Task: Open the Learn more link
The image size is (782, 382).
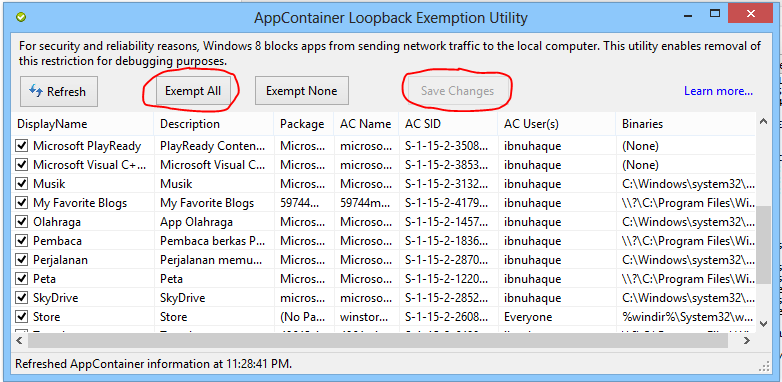Action: click(x=718, y=91)
